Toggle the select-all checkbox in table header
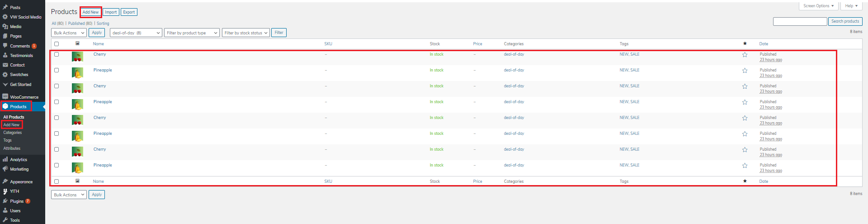Viewport: 868px width, 224px height. click(x=57, y=44)
